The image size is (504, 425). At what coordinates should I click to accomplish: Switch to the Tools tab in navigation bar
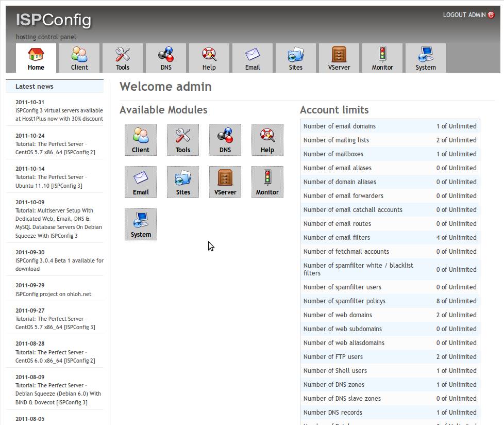click(x=123, y=58)
